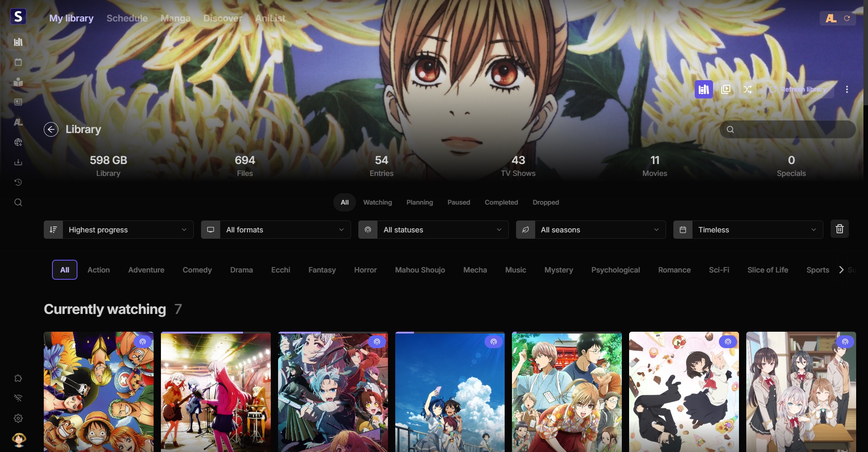The image size is (868, 452).
Task: Open the Highest progress sorting dropdown
Action: tap(118, 230)
